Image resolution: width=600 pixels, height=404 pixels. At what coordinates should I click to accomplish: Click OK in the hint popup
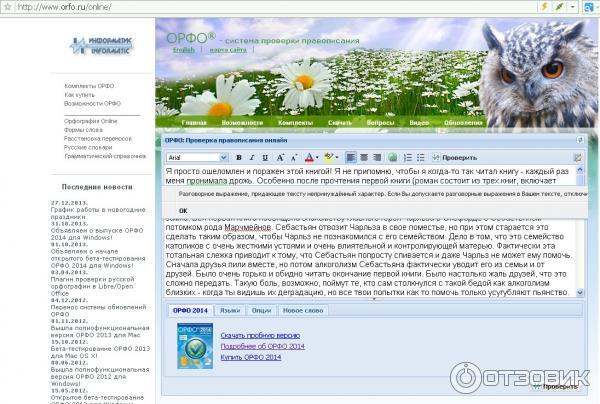[183, 211]
